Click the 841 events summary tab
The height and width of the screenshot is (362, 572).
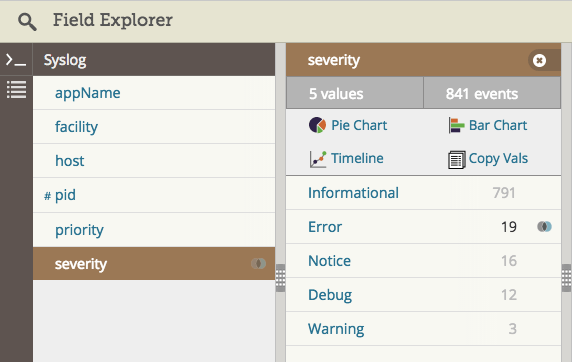tap(492, 93)
